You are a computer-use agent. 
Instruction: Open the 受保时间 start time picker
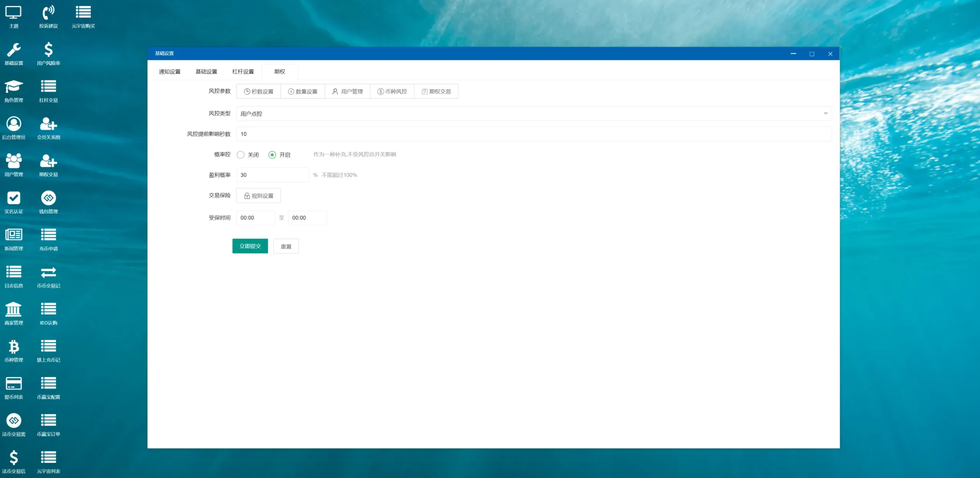[255, 218]
